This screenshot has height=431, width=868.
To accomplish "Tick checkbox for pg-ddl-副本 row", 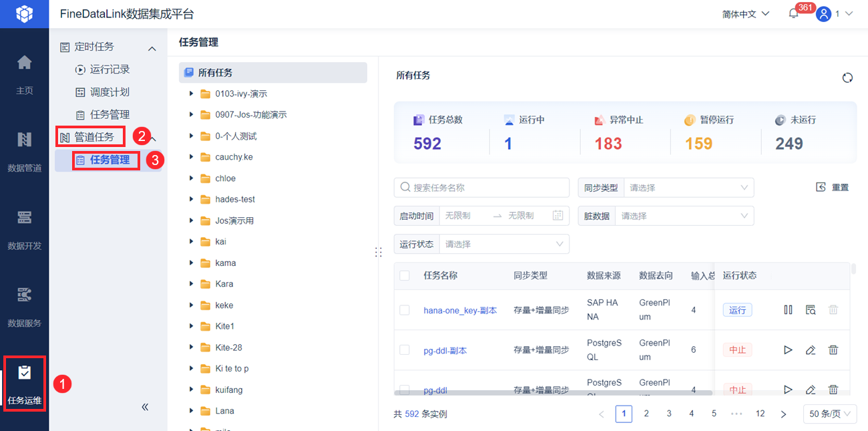I will (x=405, y=349).
